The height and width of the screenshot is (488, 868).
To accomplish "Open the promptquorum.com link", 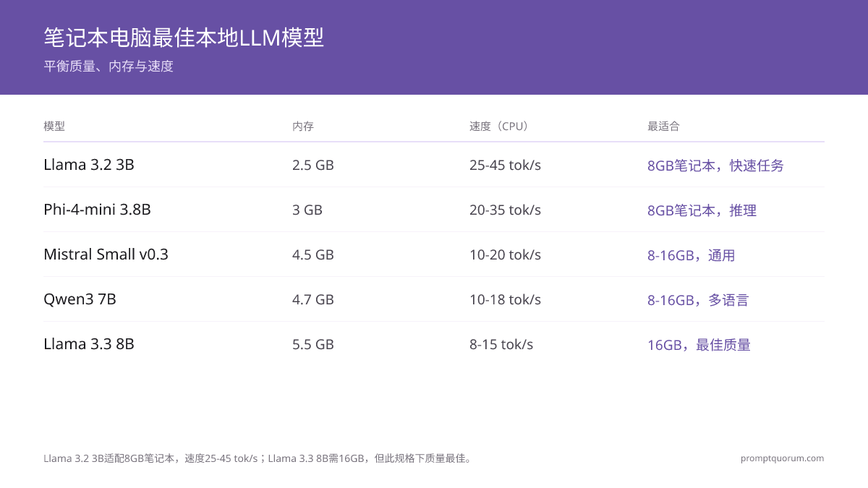I will pos(782,458).
